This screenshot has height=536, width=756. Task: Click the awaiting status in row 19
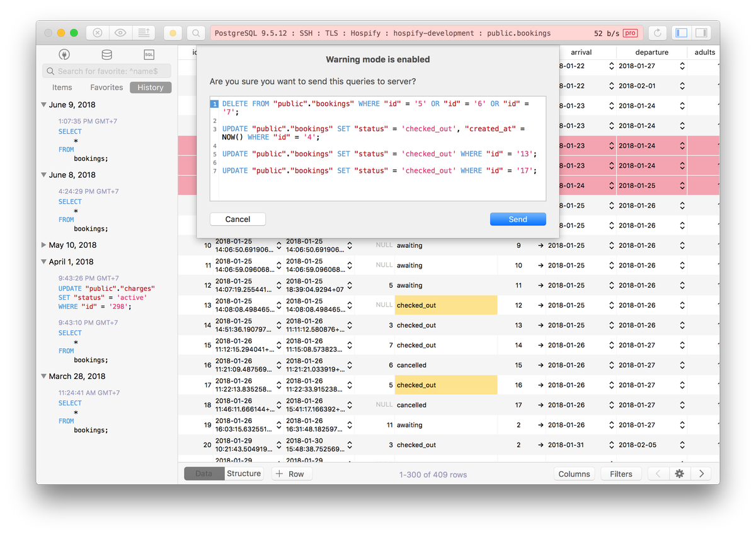coord(409,425)
